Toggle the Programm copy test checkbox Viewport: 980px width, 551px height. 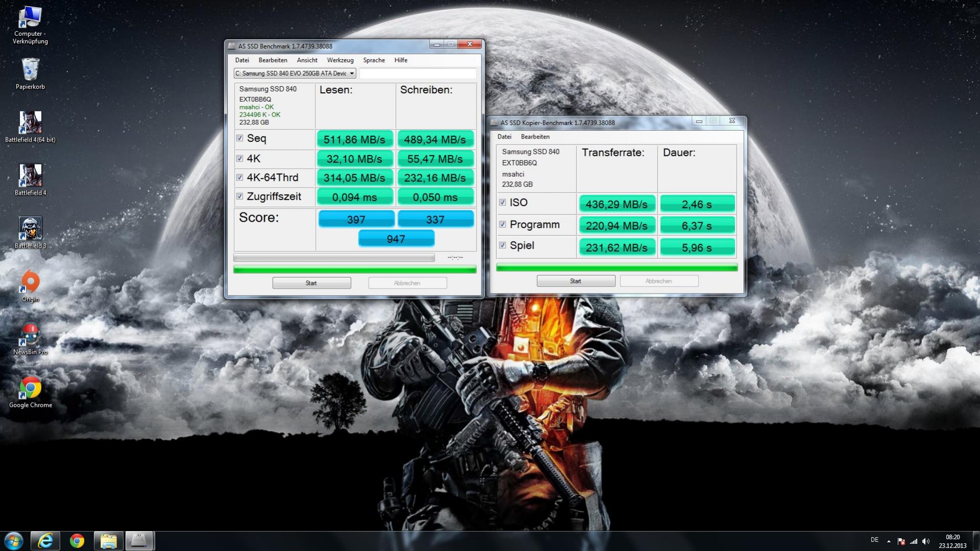(503, 224)
